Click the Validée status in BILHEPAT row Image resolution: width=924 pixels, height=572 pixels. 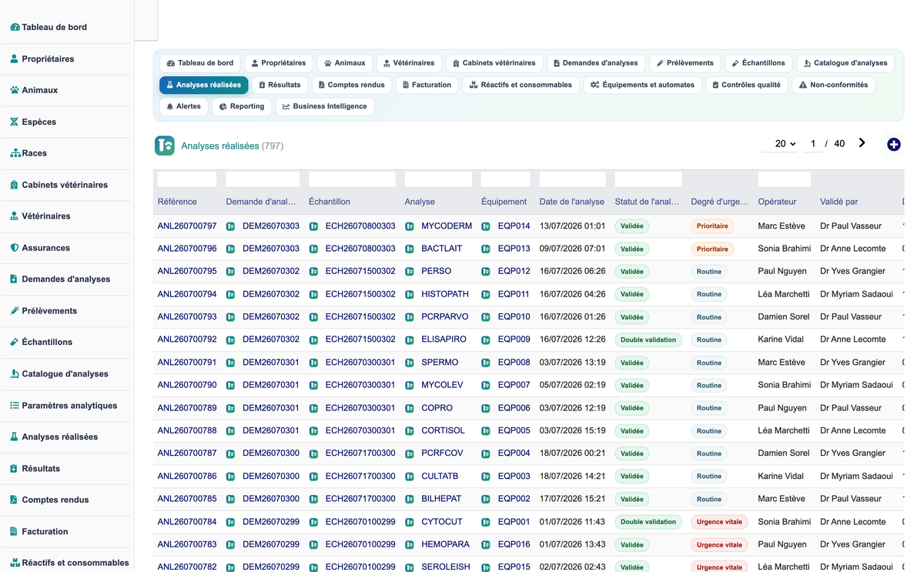click(x=632, y=499)
